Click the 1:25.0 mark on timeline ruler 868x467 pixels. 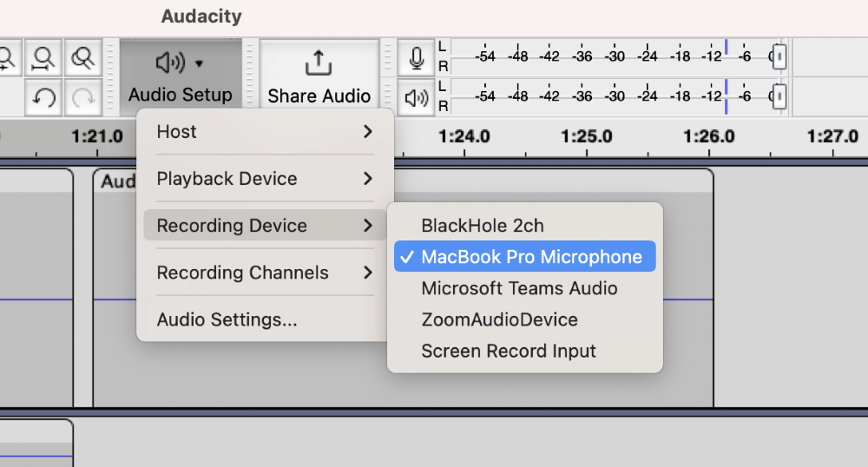[x=586, y=136]
